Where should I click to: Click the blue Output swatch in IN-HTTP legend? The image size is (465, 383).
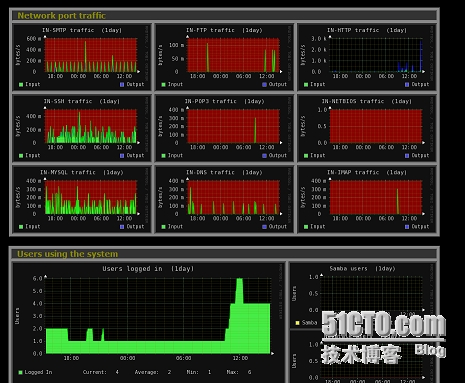[x=407, y=85]
